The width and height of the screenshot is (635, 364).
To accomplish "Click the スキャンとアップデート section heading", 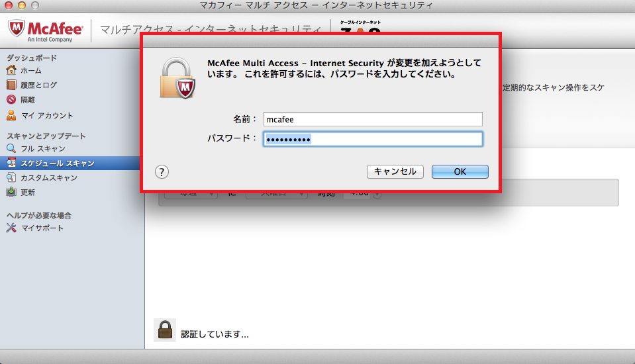I will (x=46, y=136).
